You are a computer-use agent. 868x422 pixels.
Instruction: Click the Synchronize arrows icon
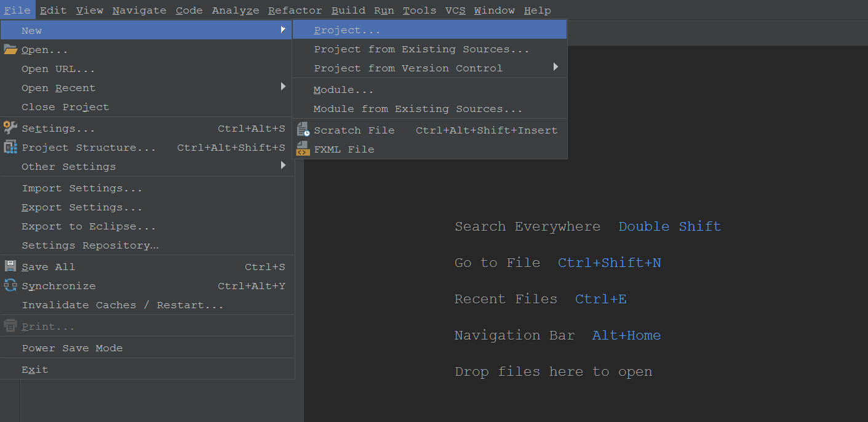(x=10, y=285)
